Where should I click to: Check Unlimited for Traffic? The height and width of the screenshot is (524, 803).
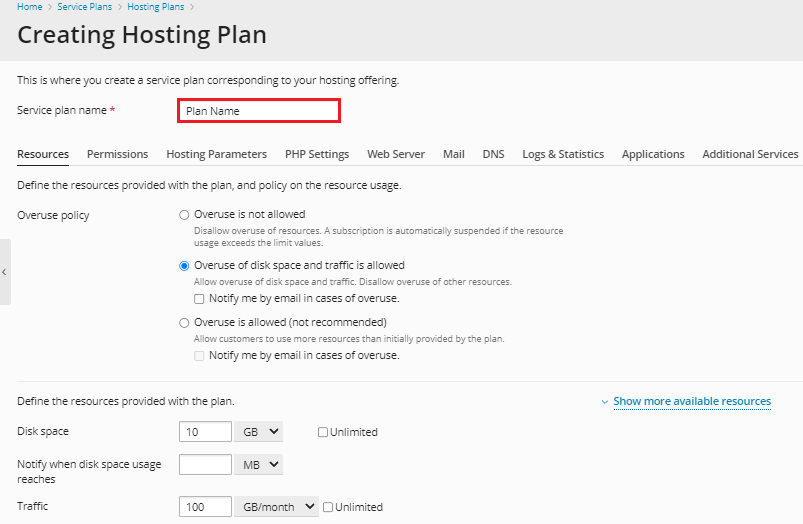click(x=328, y=507)
